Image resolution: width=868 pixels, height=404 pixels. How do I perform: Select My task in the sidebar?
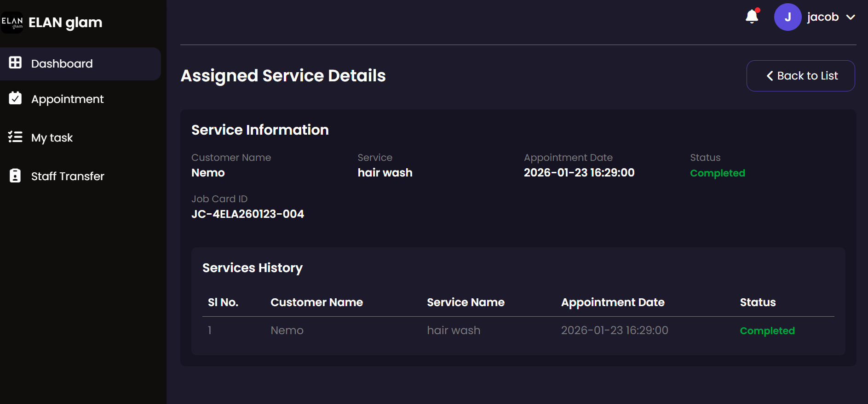(x=52, y=138)
